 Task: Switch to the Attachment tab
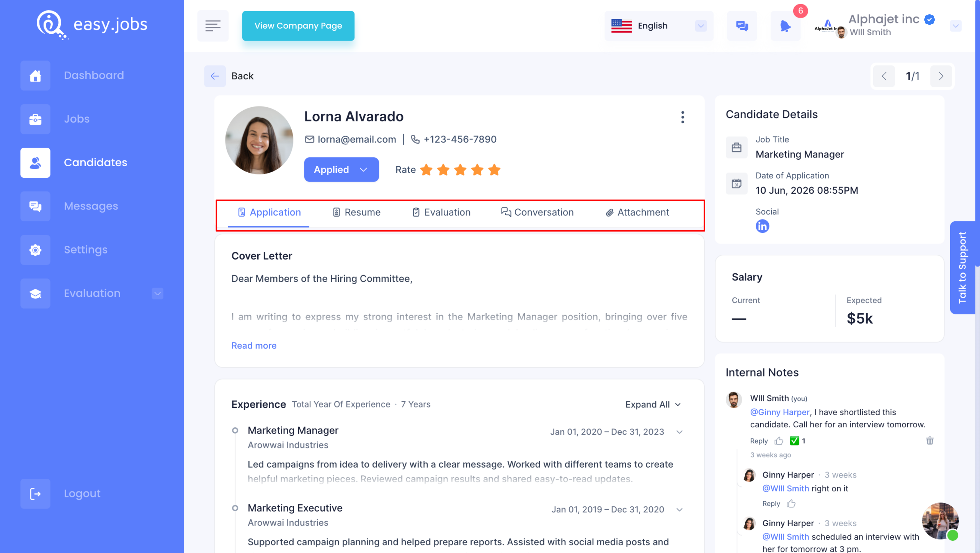(x=637, y=213)
